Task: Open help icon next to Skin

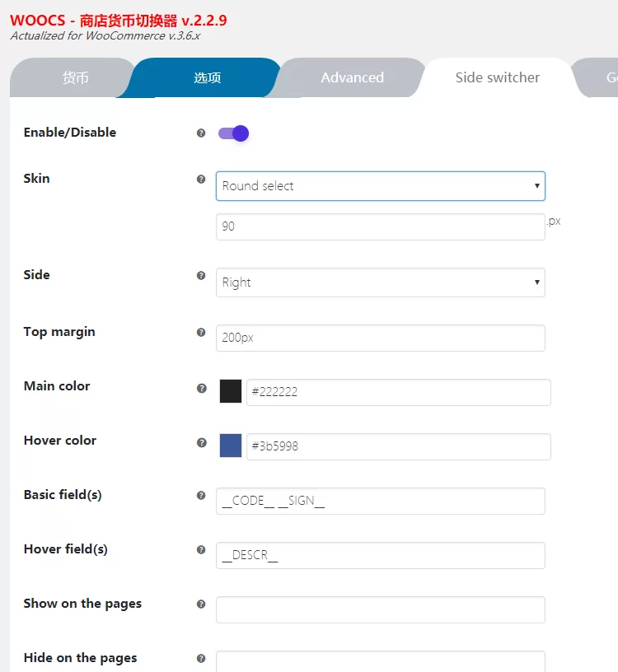Action: pyautogui.click(x=201, y=180)
